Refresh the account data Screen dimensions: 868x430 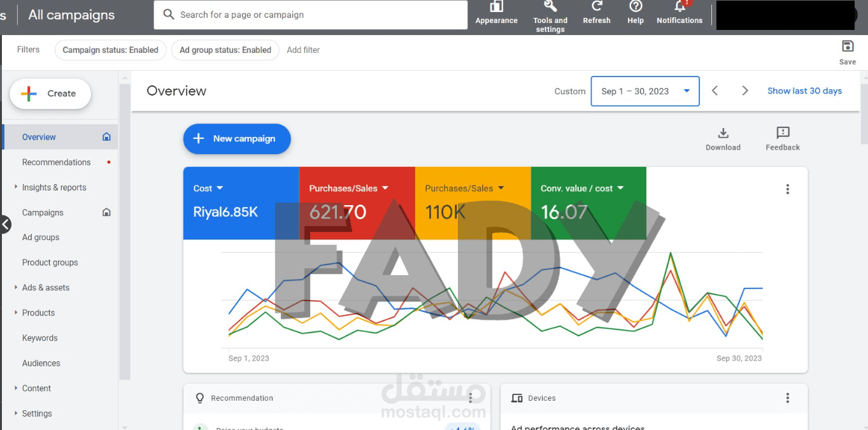597,6
